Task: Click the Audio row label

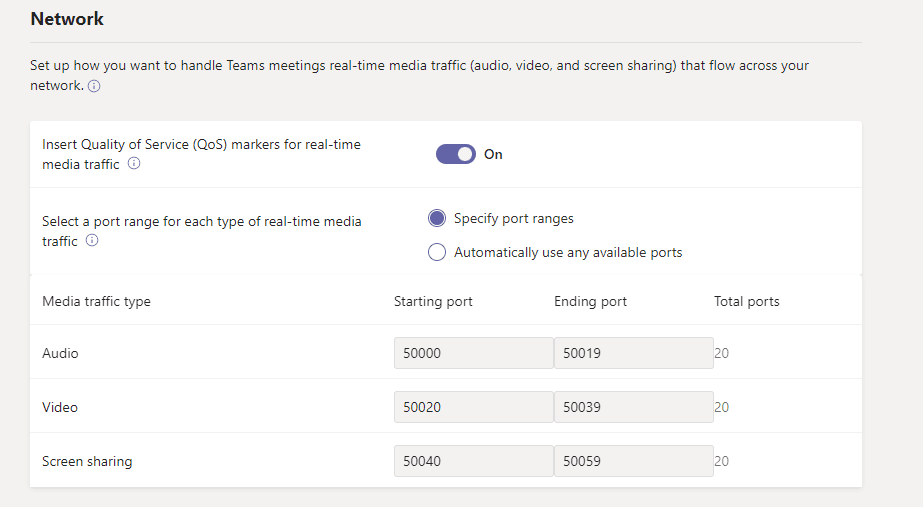Action: [x=60, y=353]
